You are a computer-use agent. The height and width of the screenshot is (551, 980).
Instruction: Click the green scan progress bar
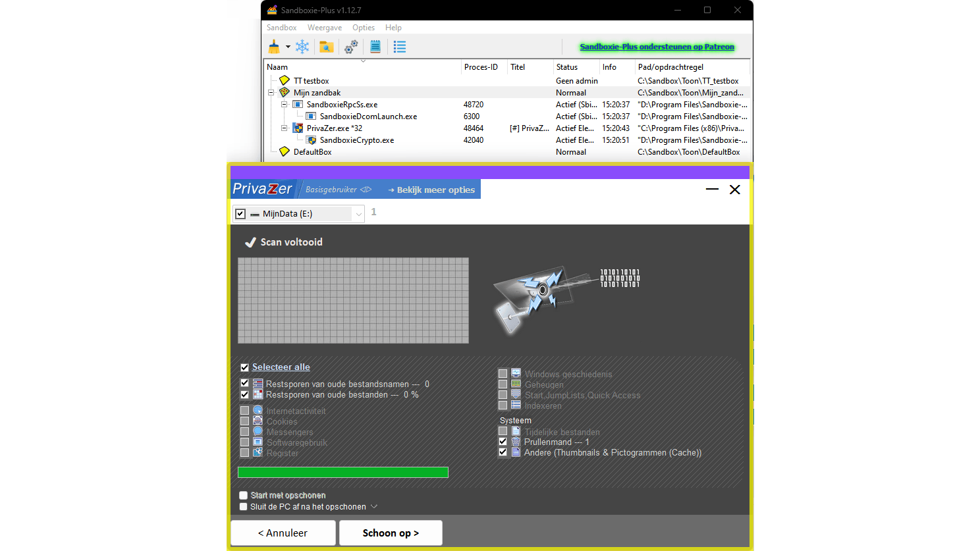click(343, 472)
